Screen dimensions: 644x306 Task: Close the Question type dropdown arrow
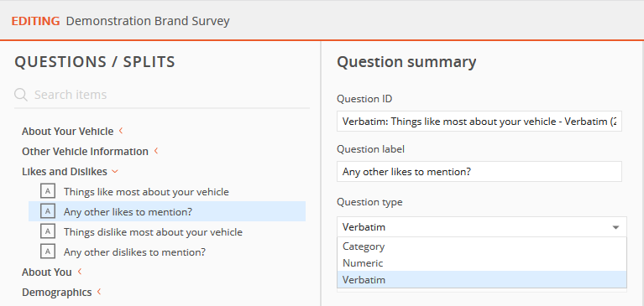click(615, 227)
